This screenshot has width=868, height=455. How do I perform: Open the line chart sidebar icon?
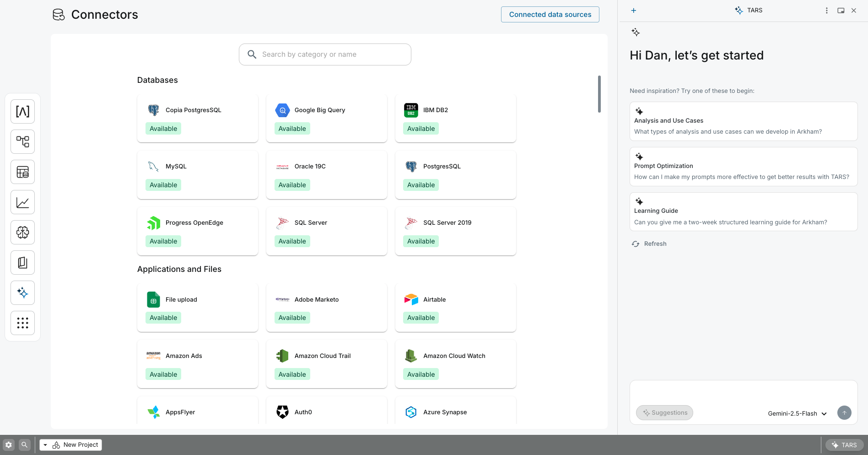(x=22, y=202)
